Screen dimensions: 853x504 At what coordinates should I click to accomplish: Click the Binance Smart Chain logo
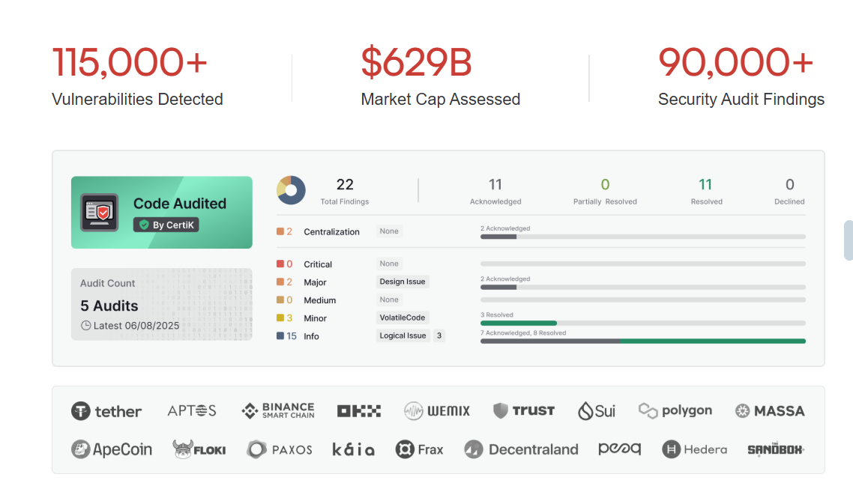pos(278,410)
